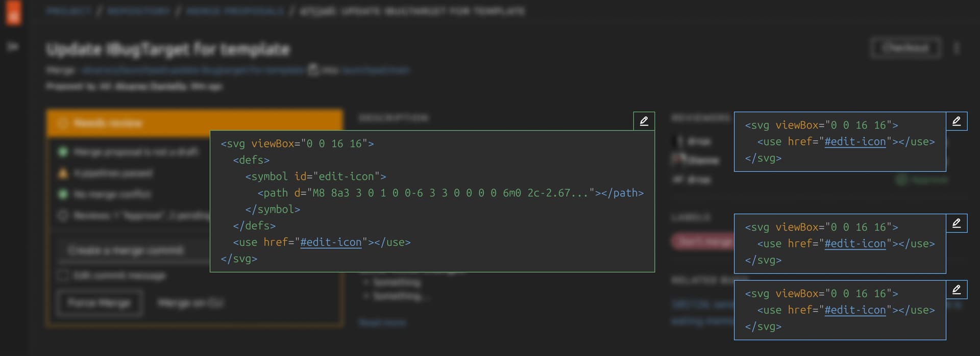This screenshot has width=980, height=356.
Task: Click the Merge on CI option
Action: coord(190,303)
